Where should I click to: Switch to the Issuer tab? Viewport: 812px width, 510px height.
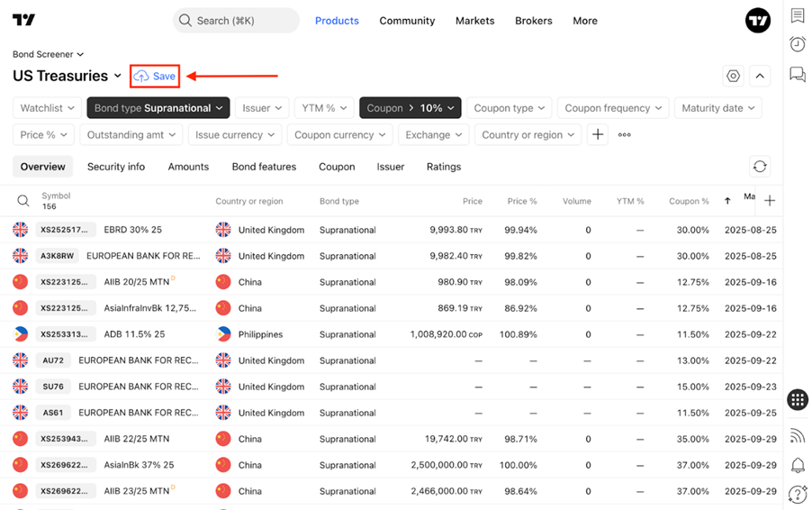391,167
